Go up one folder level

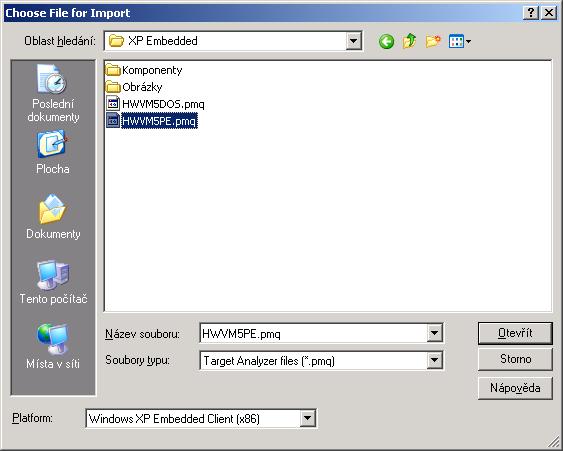pyautogui.click(x=409, y=41)
